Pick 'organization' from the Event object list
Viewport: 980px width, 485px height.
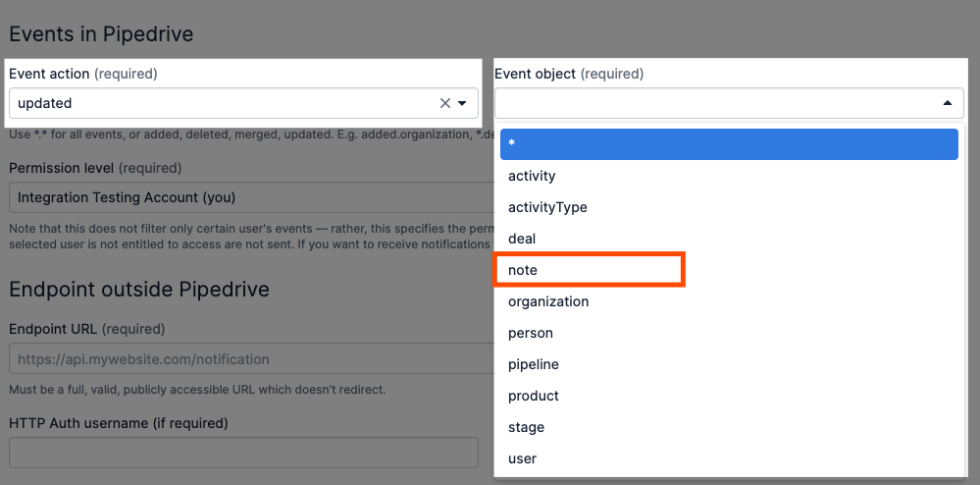(x=729, y=301)
